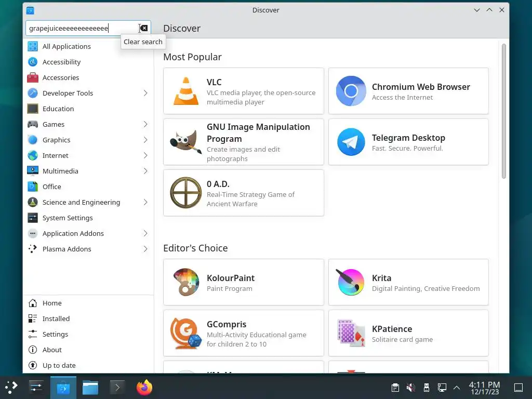Viewport: 532px width, 399px height.
Task: Click the KPatience playing cards icon
Action: 351,333
